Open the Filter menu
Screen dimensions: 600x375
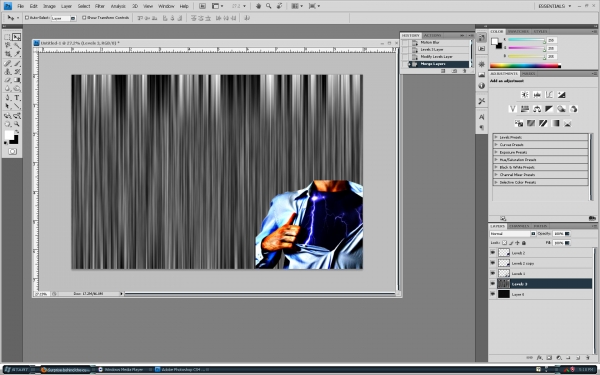pyautogui.click(x=100, y=6)
